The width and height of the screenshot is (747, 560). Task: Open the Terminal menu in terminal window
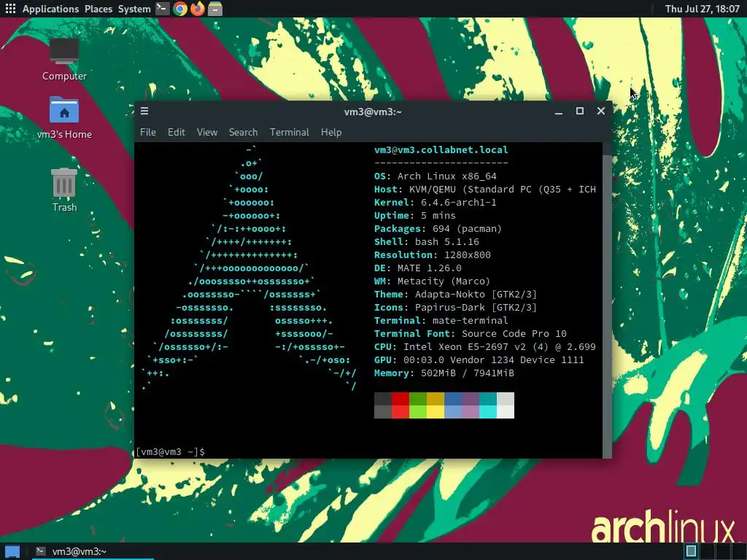289,132
